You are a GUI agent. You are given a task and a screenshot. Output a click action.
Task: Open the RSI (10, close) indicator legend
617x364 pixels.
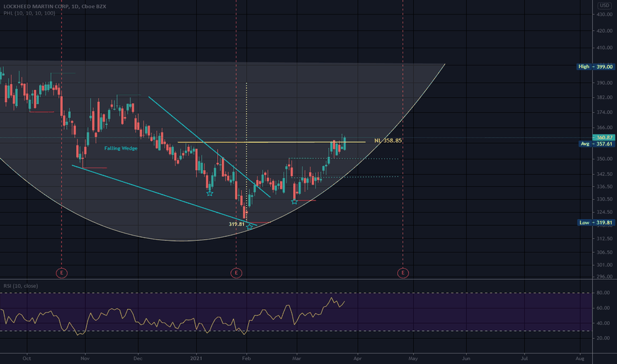click(21, 286)
